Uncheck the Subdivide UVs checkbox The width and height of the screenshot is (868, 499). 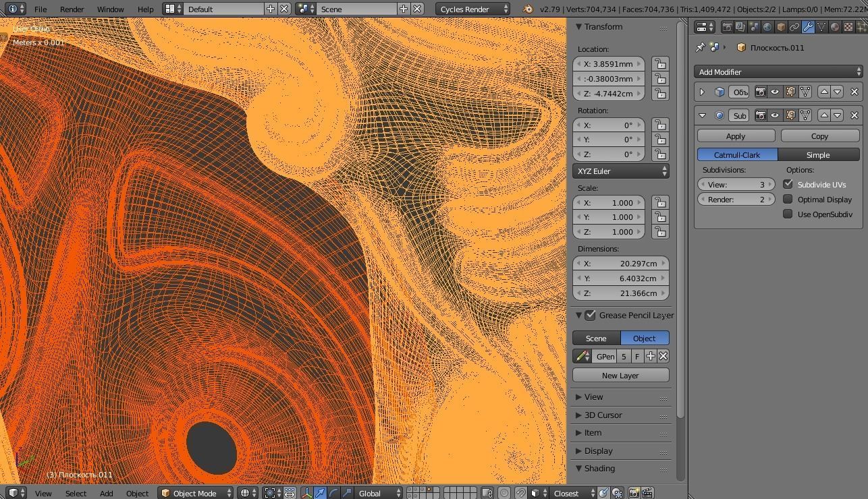coord(788,184)
